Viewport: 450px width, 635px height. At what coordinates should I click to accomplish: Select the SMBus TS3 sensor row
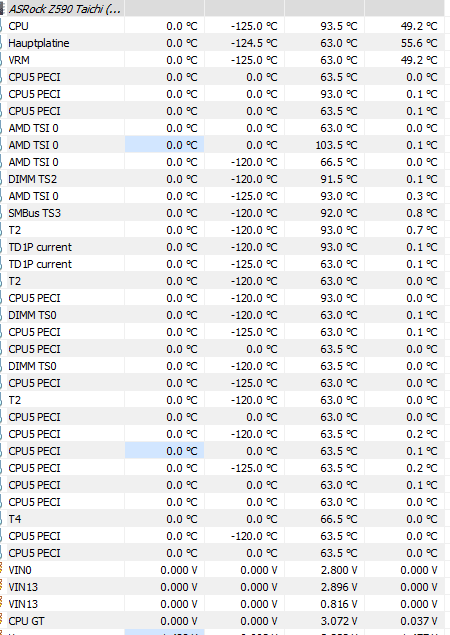tap(225, 213)
